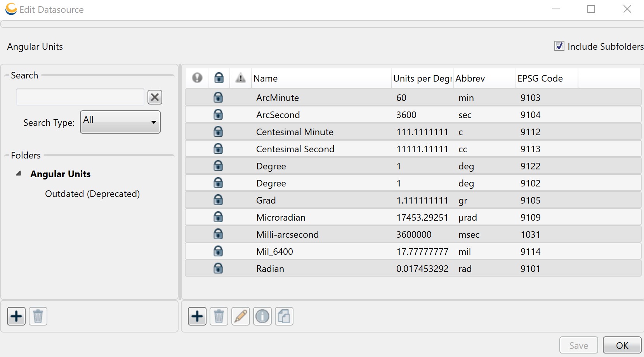Click the lock icon on Radian row
The image size is (644, 357).
point(219,268)
